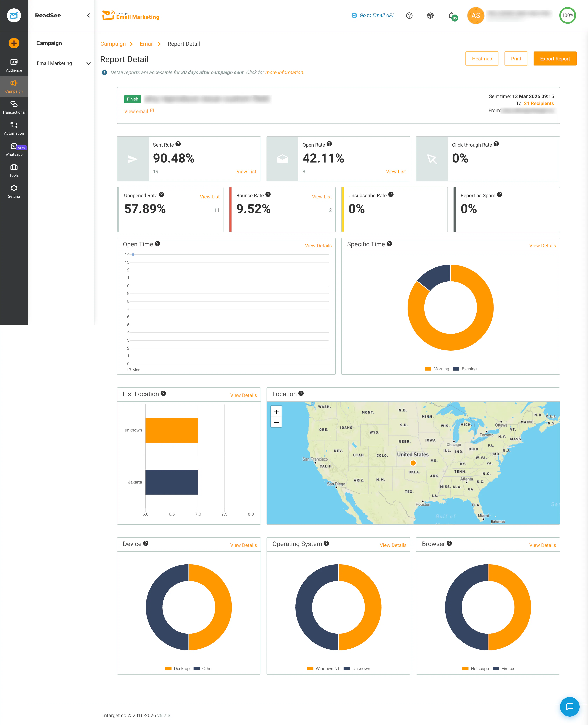The image size is (588, 725).
Task: Click the orange plus create icon
Action: (x=14, y=43)
